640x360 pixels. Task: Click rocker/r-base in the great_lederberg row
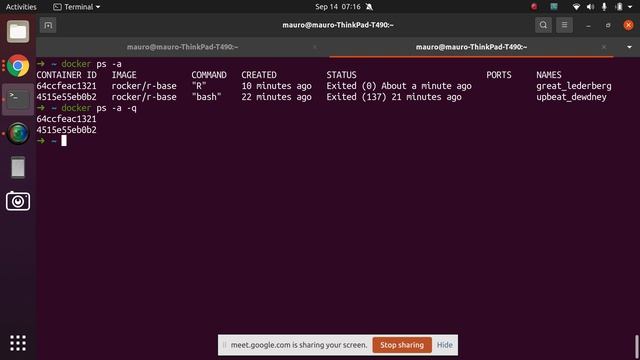click(x=144, y=86)
